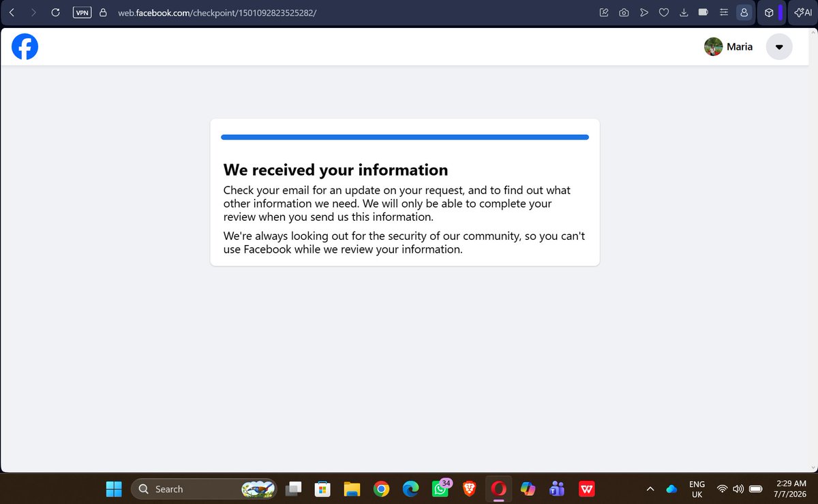This screenshot has width=818, height=504.
Task: Open the easy setup sliders icon
Action: (723, 12)
